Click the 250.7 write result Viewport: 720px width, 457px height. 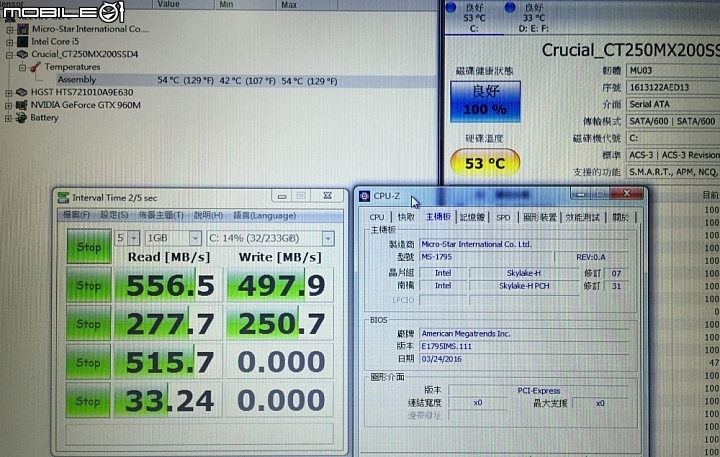(280, 324)
